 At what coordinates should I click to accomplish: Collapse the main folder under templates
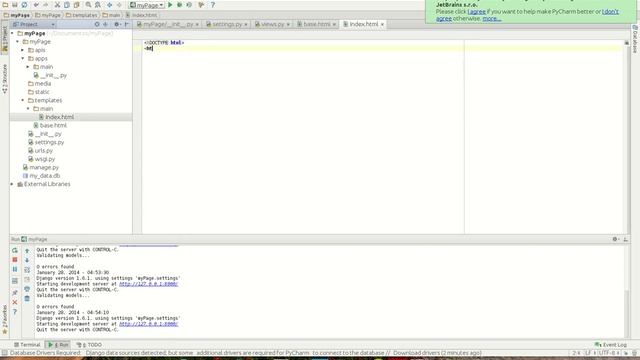tap(28, 109)
